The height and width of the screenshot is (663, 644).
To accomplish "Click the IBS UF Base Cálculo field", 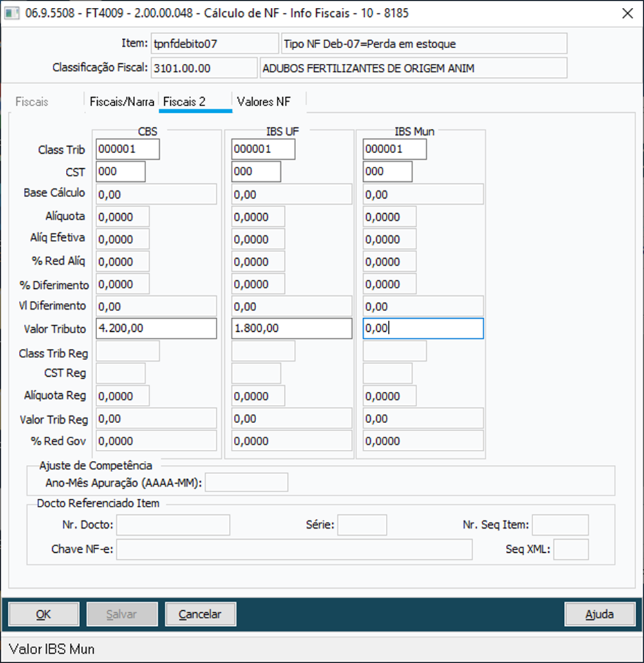I will (291, 194).
